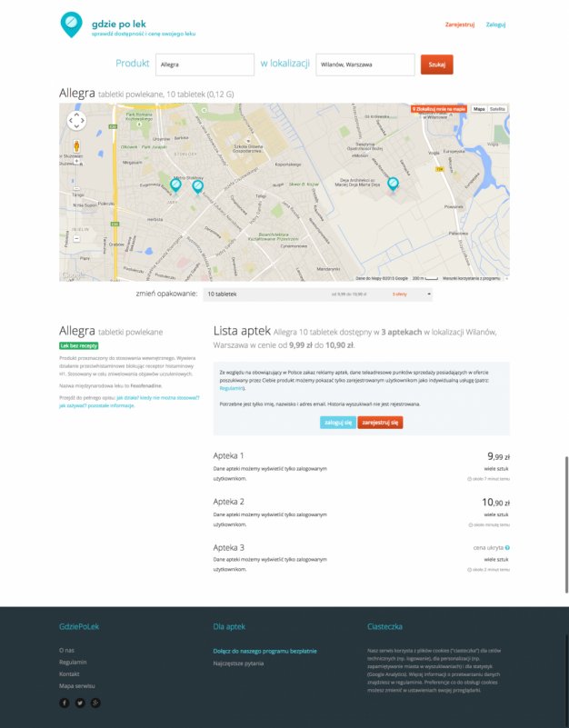The image size is (569, 728).
Task: Open Dołącz do naszego programu bezpłatnie link
Action: point(265,651)
